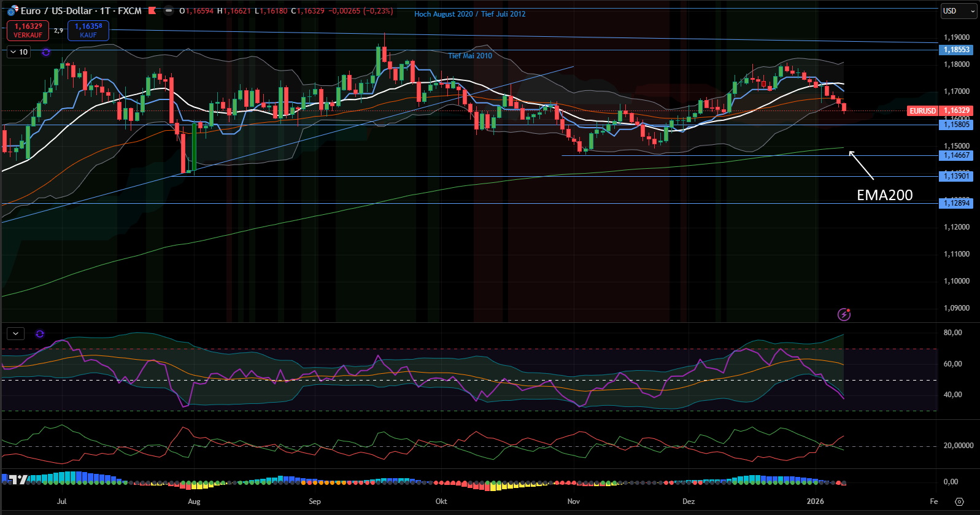Click the purple refresh icon in RSI pane

40,333
